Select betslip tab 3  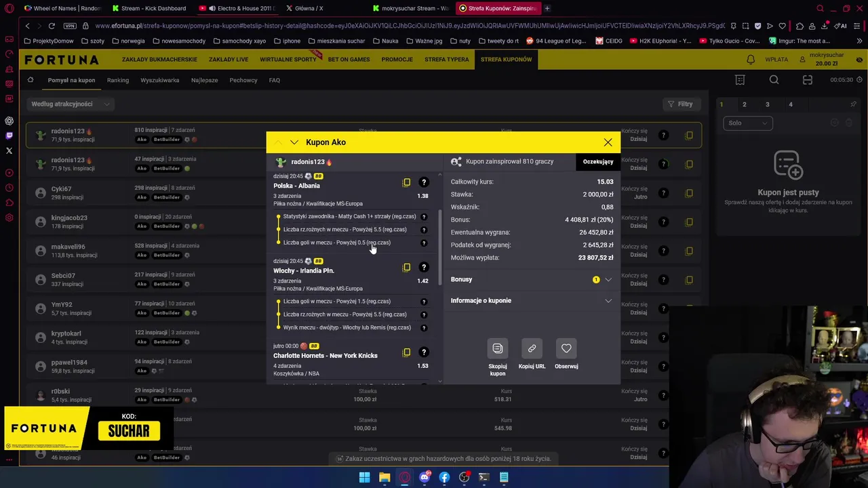tap(767, 104)
